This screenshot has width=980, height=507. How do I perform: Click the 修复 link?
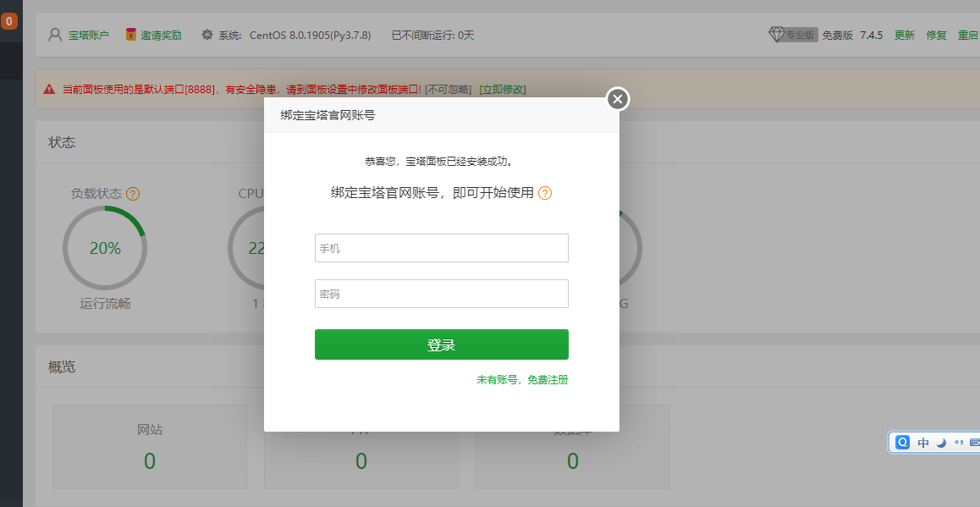pos(936,35)
